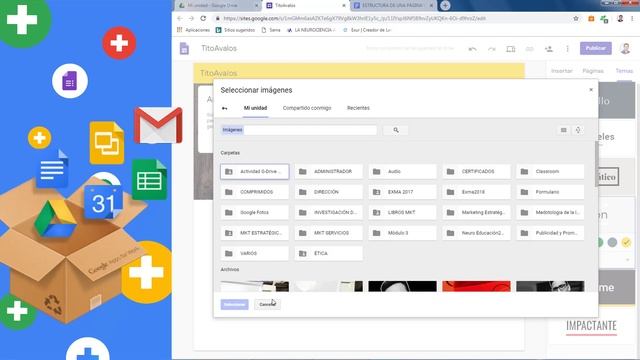Viewport: 640px width, 360px height.
Task: Go back with the dialog back arrow
Action: pos(224,108)
